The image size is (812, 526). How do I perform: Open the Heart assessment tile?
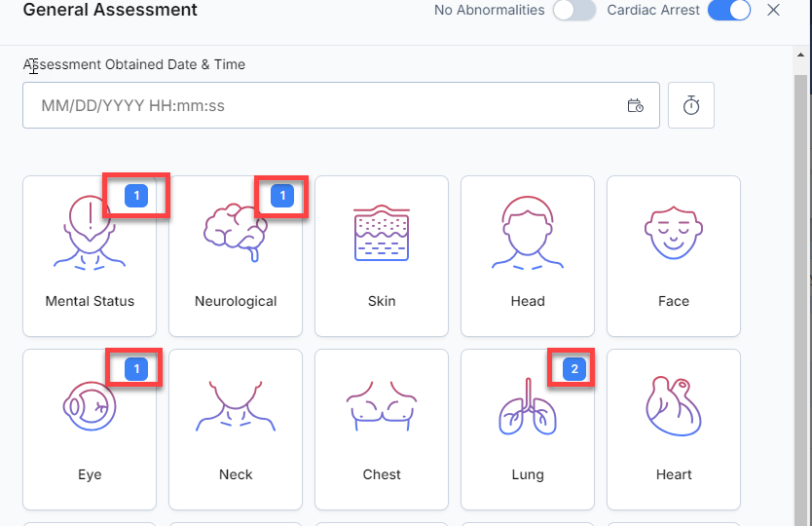[674, 430]
